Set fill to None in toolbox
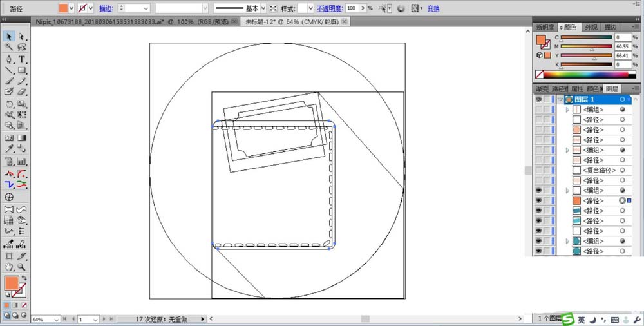This screenshot has height=326, width=644. point(24,305)
